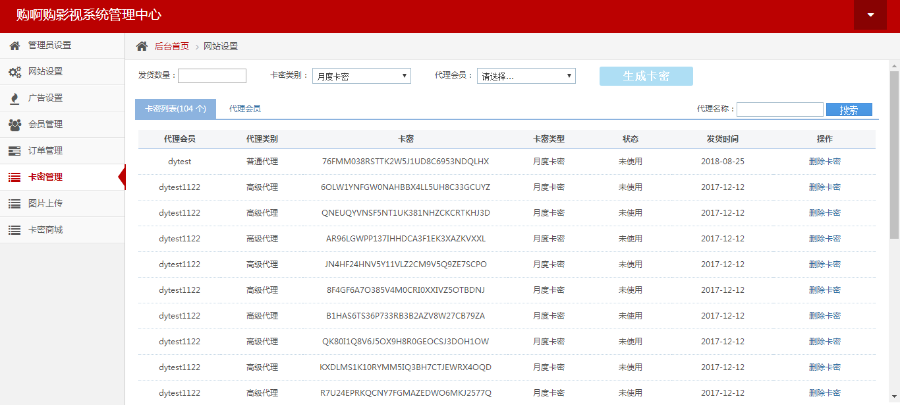Click the red 卡密管理 list icon

[x=15, y=177]
